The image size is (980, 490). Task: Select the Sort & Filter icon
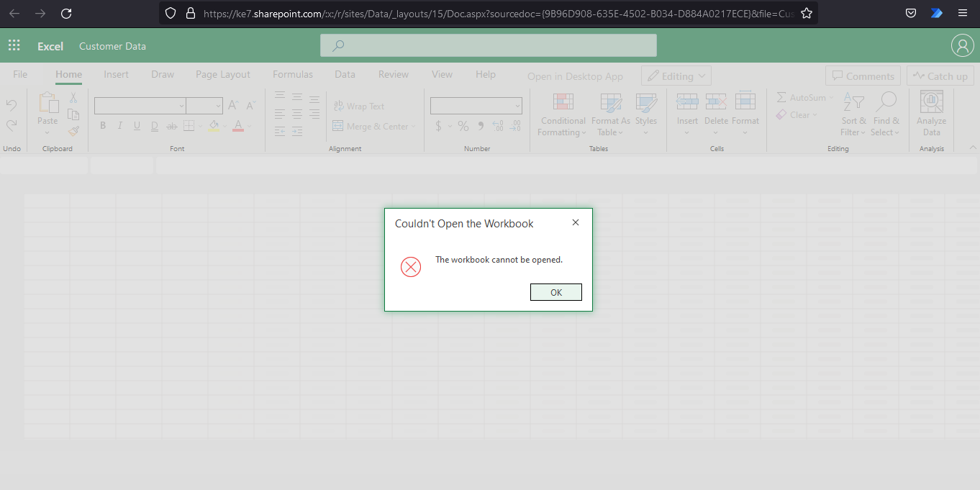click(853, 115)
